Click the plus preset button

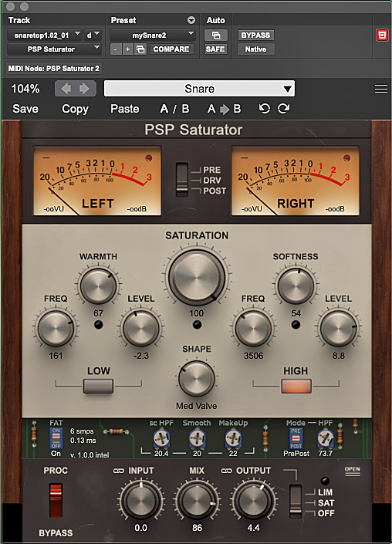tap(127, 49)
